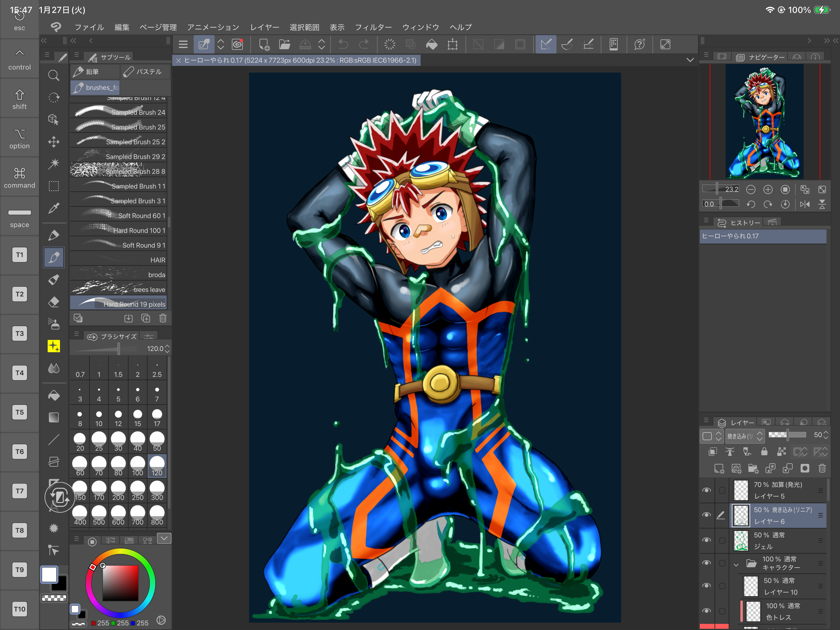Image resolution: width=840 pixels, height=630 pixels.
Task: Hide the レイヤー 5 layer
Action: (706, 490)
